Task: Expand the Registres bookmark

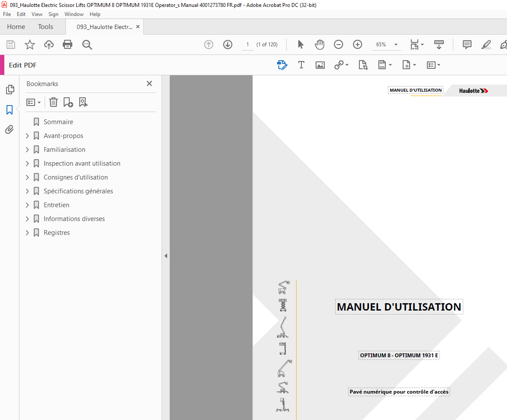Action: pos(27,233)
